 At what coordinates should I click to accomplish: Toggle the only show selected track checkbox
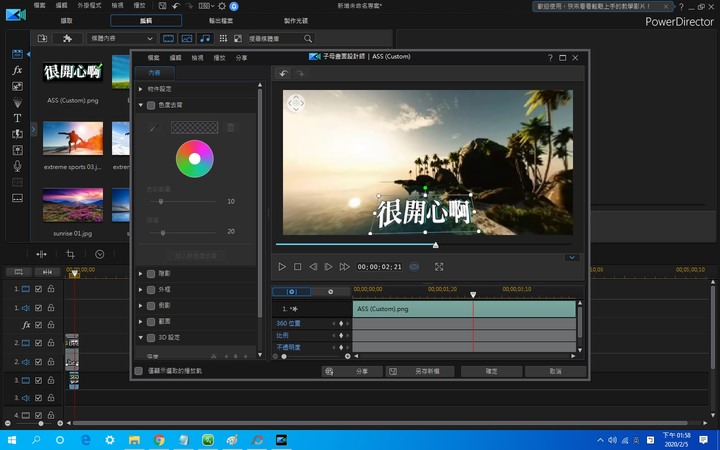tap(138, 371)
